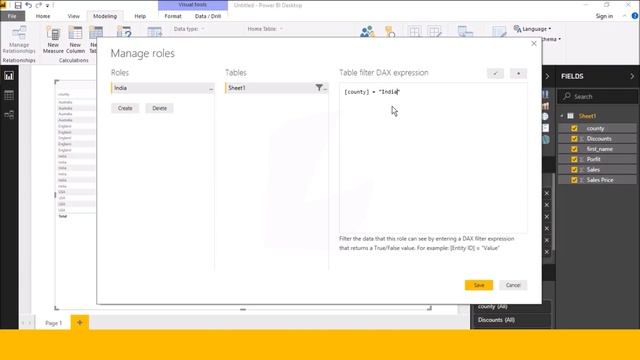
Task: Uncheck the first_name field checkbox
Action: tap(574, 149)
